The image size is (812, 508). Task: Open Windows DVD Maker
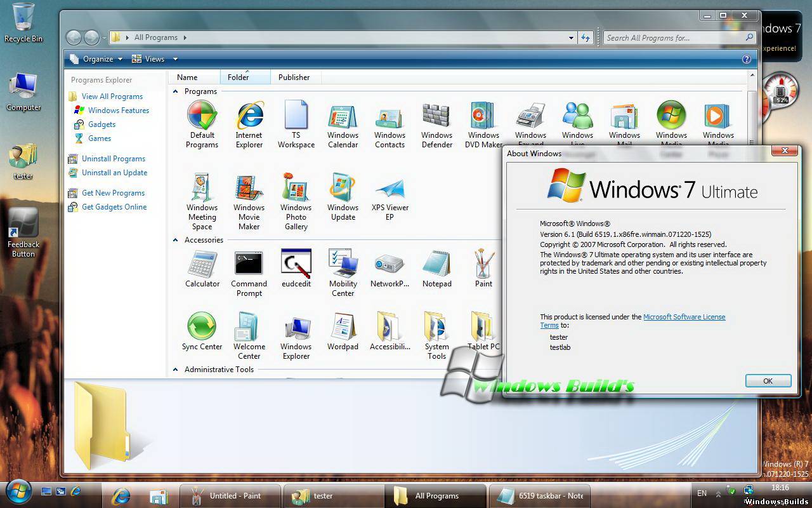(x=483, y=124)
